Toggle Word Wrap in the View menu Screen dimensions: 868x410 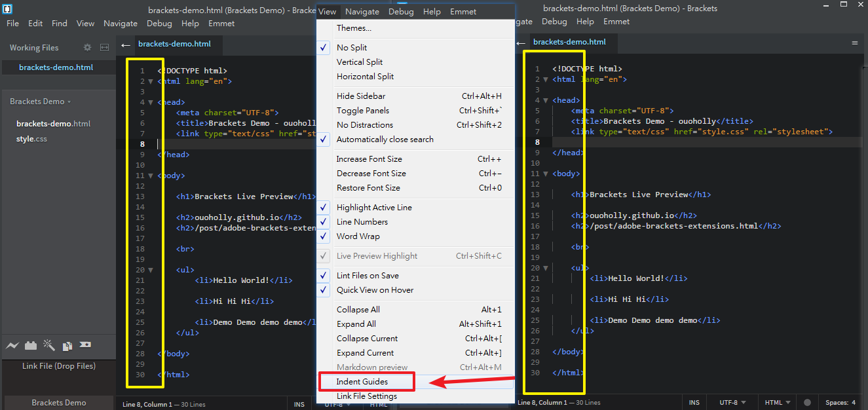358,236
